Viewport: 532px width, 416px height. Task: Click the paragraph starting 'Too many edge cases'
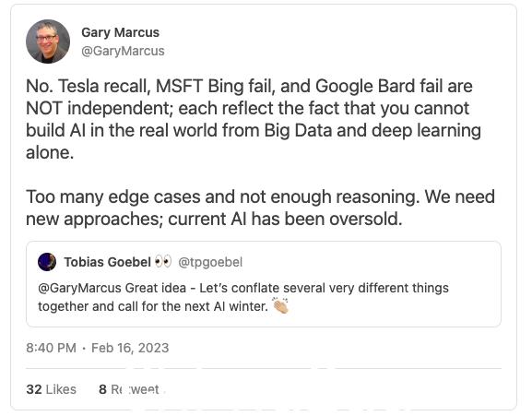point(260,208)
